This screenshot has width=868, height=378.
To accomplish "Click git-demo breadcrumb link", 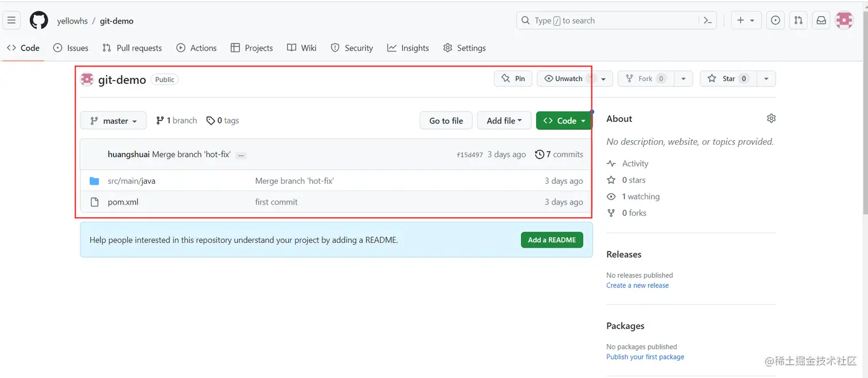I will tap(117, 21).
